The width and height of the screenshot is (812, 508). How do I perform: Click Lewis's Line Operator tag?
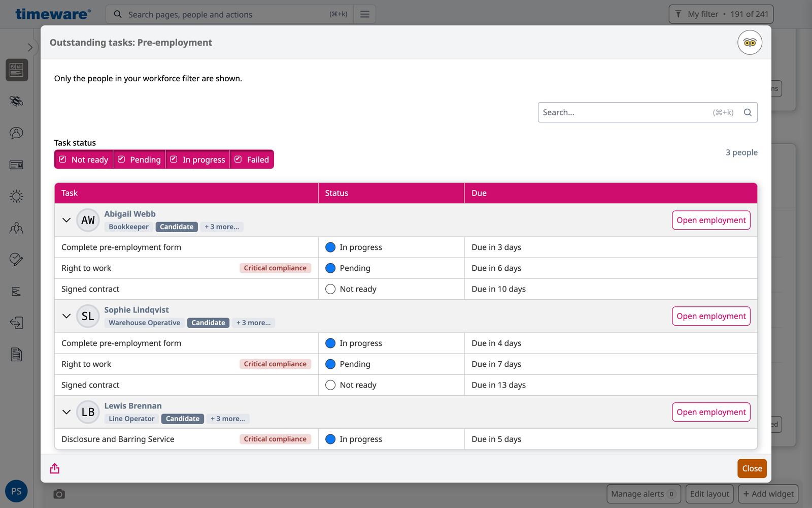point(131,419)
